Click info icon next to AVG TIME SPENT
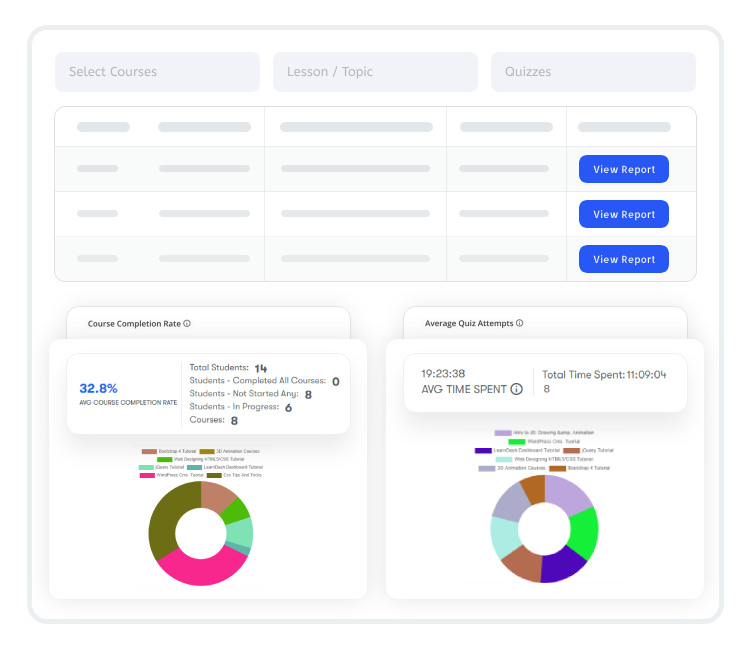Screen dimensions: 750x650 pos(517,389)
